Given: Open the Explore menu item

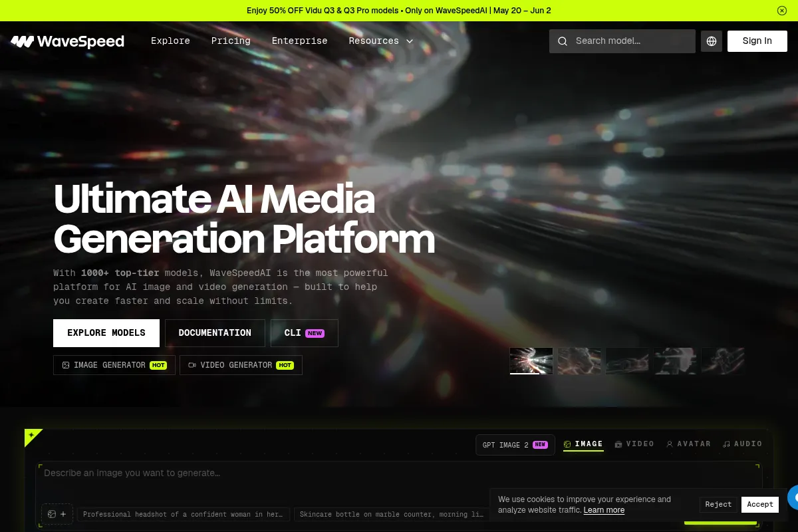Looking at the screenshot, I should point(170,41).
